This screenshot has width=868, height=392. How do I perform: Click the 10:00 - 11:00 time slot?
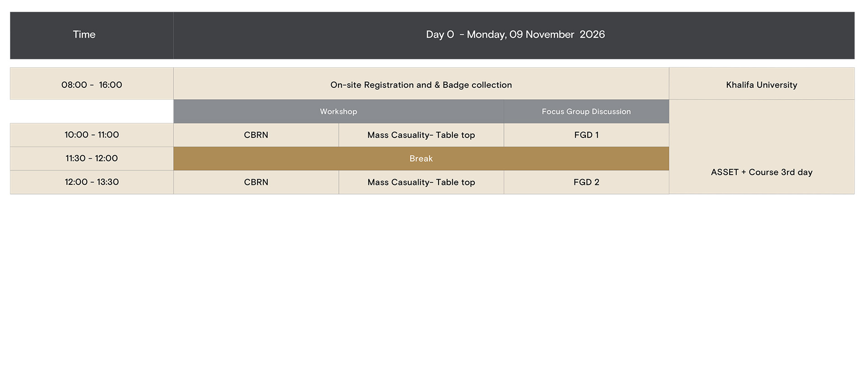[x=92, y=135]
